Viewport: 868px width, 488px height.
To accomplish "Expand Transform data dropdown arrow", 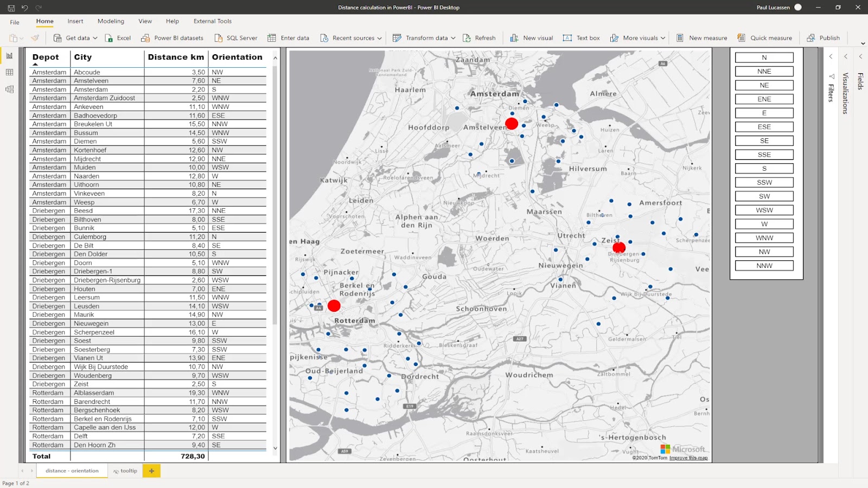I will tap(453, 38).
